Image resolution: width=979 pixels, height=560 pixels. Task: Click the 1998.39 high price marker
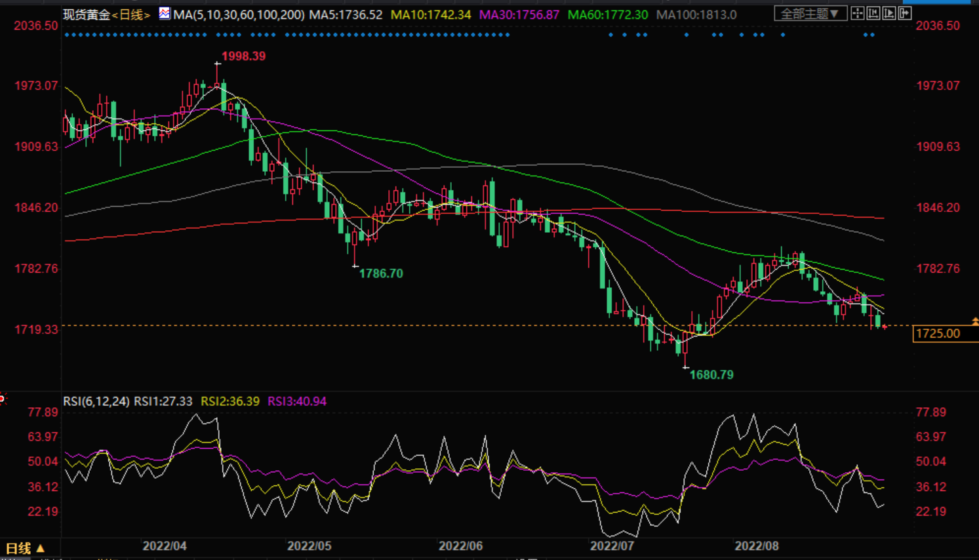click(x=243, y=56)
